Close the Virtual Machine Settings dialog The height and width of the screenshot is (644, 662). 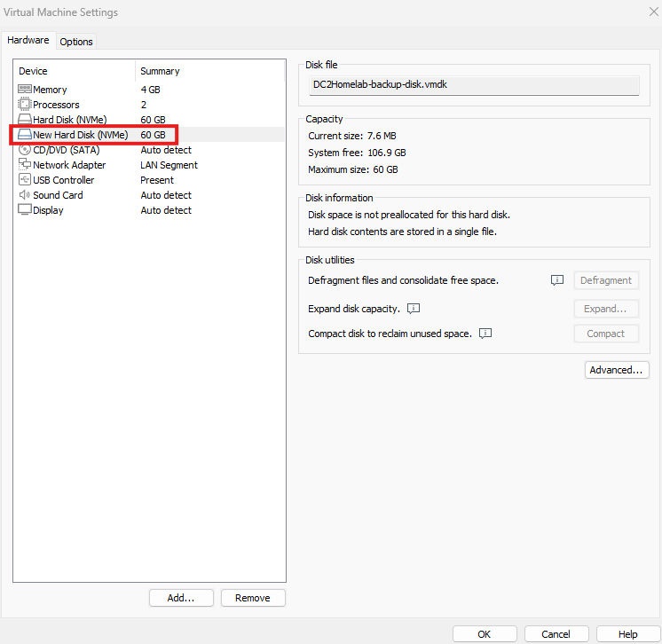click(653, 12)
